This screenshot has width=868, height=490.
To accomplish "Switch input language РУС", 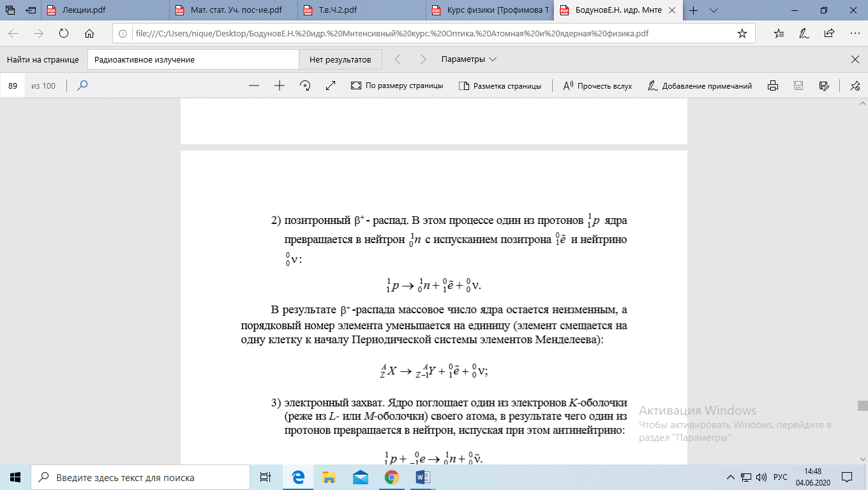I will 781,477.
